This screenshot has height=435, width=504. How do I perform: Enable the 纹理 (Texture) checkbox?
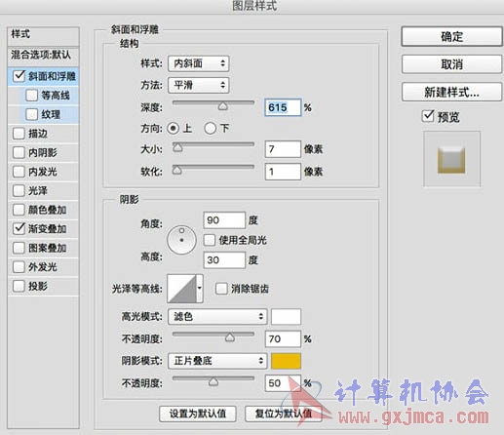(x=32, y=114)
